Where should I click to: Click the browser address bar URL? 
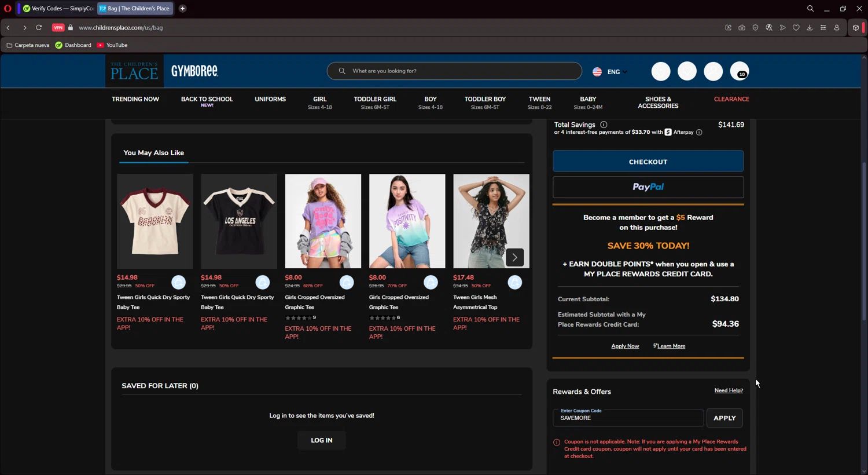point(121,27)
